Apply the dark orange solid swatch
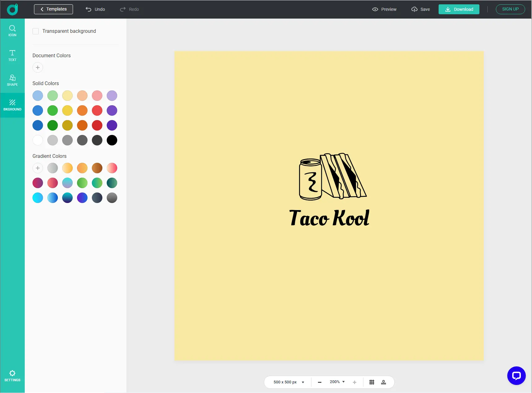532x393 pixels. pyautogui.click(x=82, y=125)
